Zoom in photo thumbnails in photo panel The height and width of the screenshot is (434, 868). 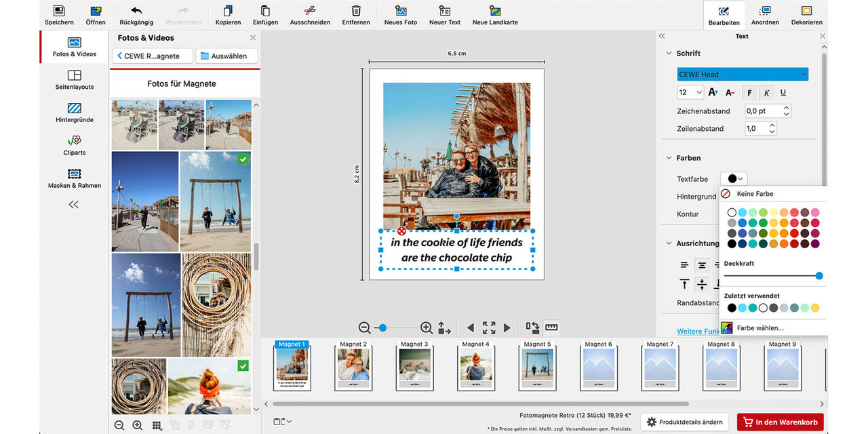(x=138, y=425)
